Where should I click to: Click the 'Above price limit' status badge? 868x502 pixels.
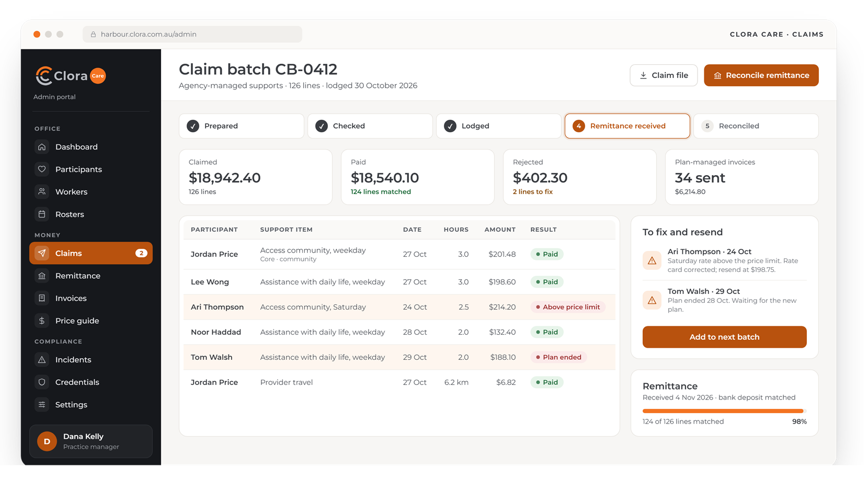568,307
